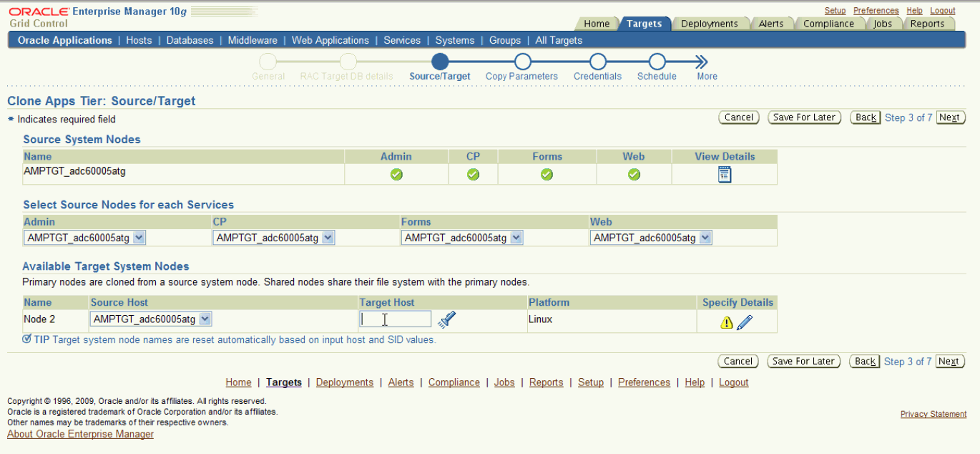Open the Help link at top right
The image size is (980, 454).
[x=914, y=11]
